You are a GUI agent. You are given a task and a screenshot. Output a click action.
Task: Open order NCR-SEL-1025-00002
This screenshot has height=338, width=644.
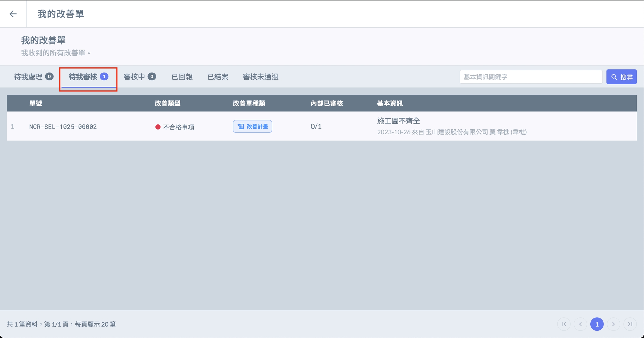[x=63, y=127]
